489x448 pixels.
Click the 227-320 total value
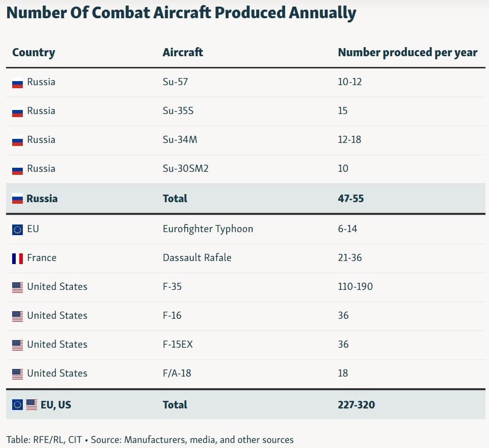click(x=356, y=404)
